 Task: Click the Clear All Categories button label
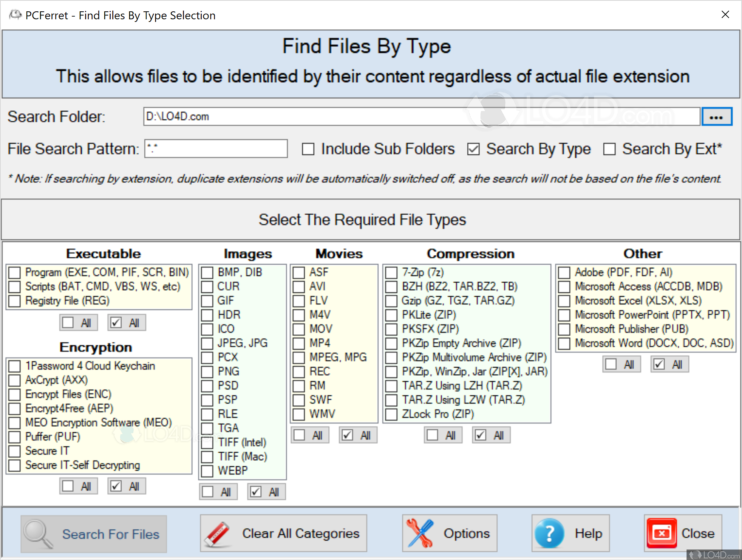pos(301,533)
